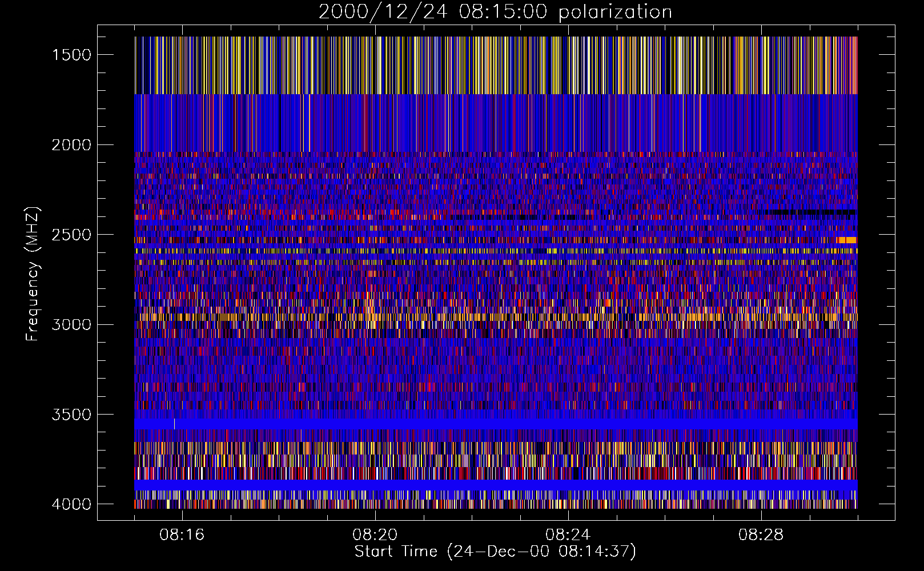
Task: Select the 4000 frequency axis label
Action: click(x=71, y=504)
